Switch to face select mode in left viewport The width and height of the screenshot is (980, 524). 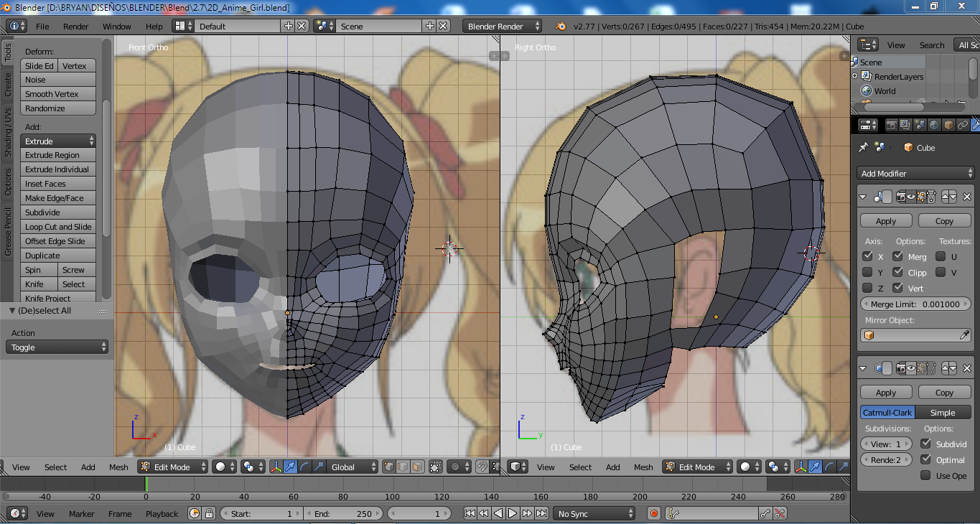(417, 467)
